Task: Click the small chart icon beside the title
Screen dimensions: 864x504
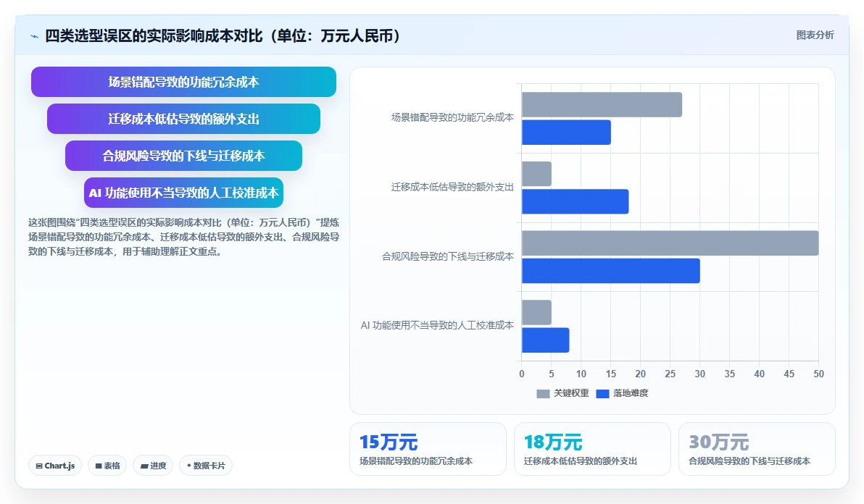Action: coord(34,36)
